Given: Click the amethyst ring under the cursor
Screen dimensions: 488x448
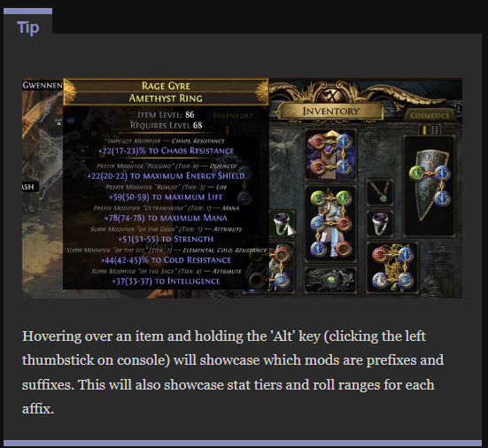Looking at the screenshot, I should pos(282,223).
